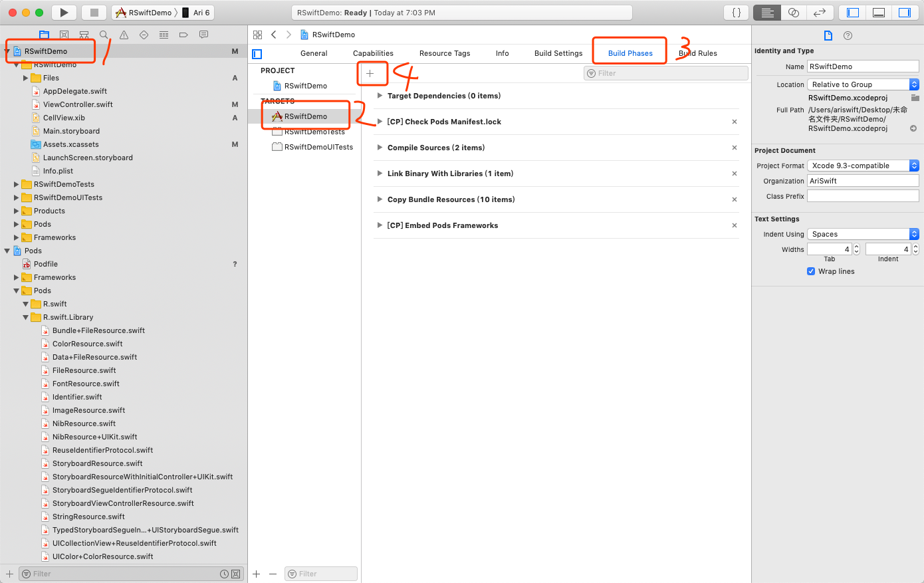Screen dimensions: 924x583
Task: Run the project with the play button
Action: pos(64,13)
